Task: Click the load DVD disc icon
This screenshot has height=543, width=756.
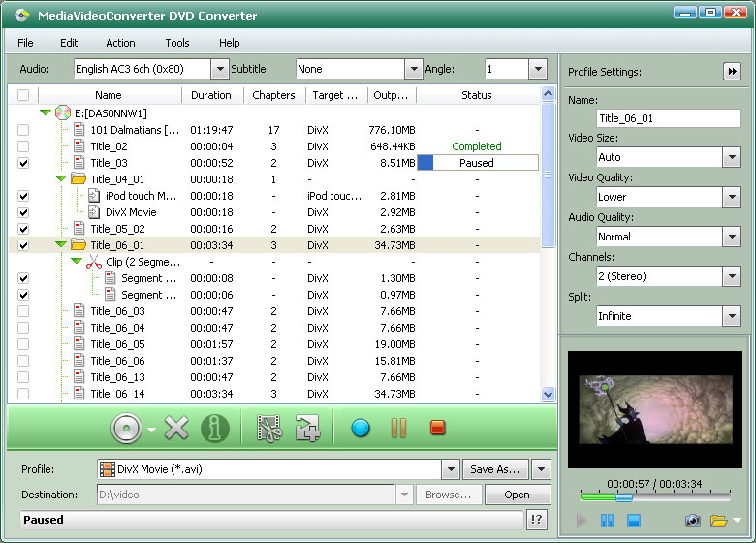Action: pos(127,429)
